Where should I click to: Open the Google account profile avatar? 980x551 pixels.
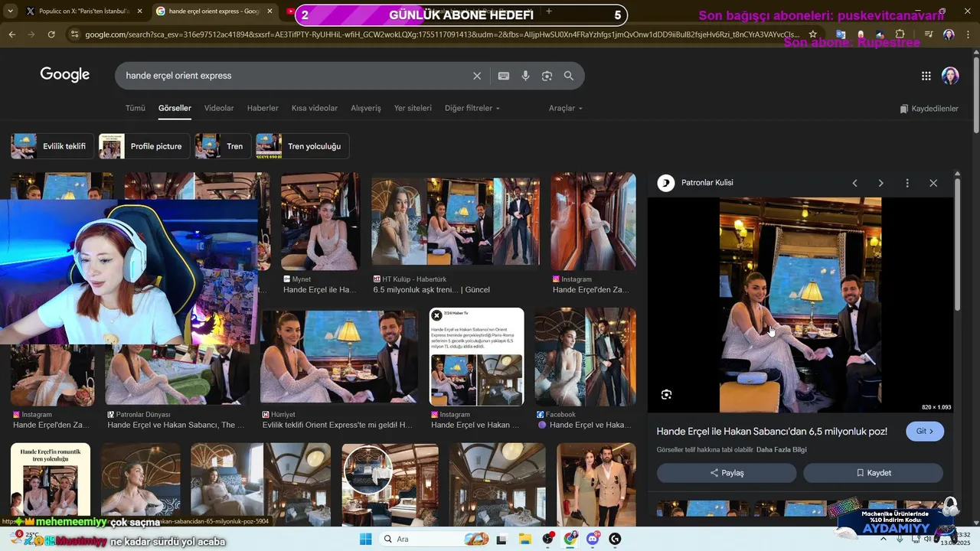click(x=950, y=76)
